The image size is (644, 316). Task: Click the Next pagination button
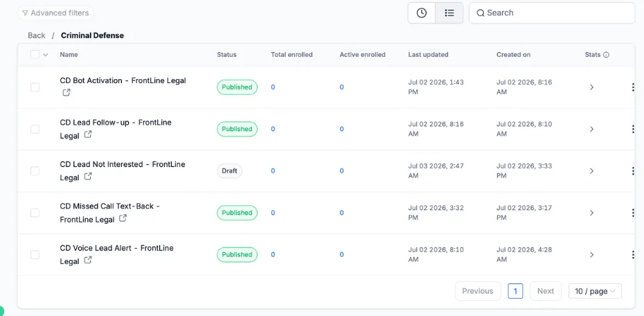pyautogui.click(x=546, y=291)
